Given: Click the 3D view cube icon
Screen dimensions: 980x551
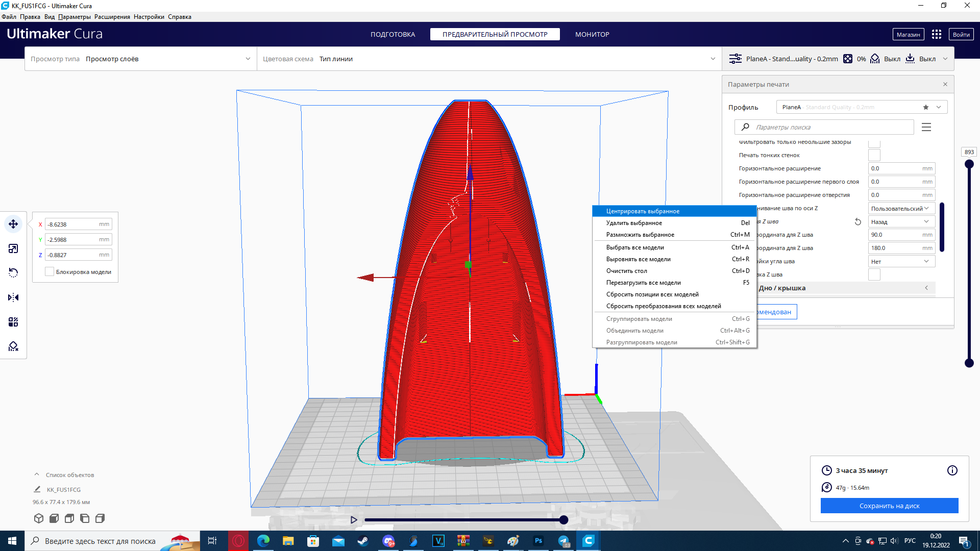Looking at the screenshot, I should pyautogui.click(x=39, y=518).
